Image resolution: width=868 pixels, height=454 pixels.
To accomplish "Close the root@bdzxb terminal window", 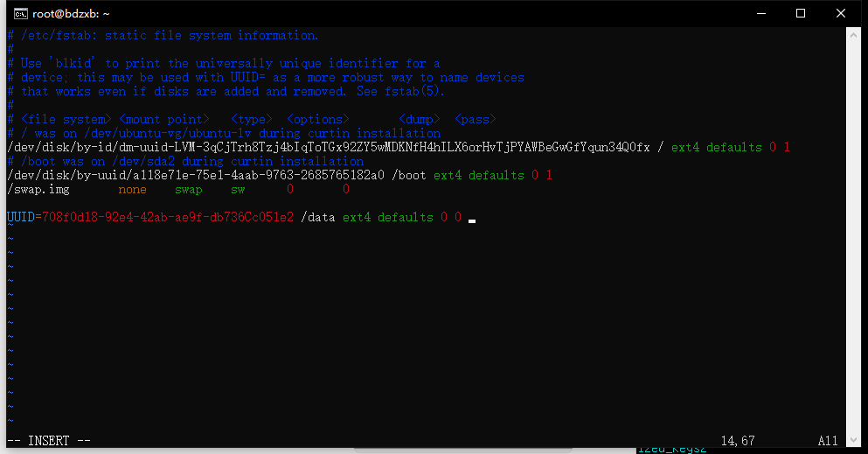I will click(x=841, y=13).
